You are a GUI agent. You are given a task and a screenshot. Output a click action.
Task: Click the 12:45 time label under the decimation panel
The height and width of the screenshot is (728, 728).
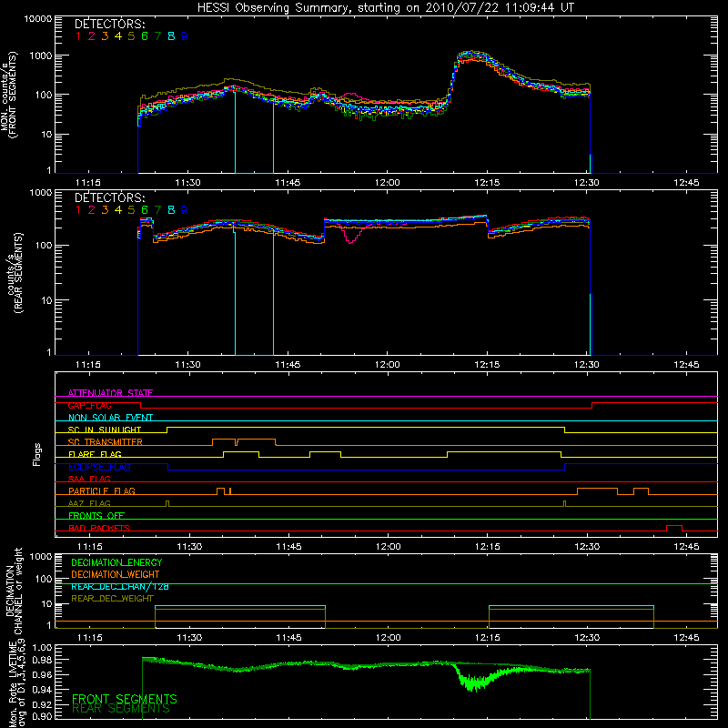[x=686, y=638]
